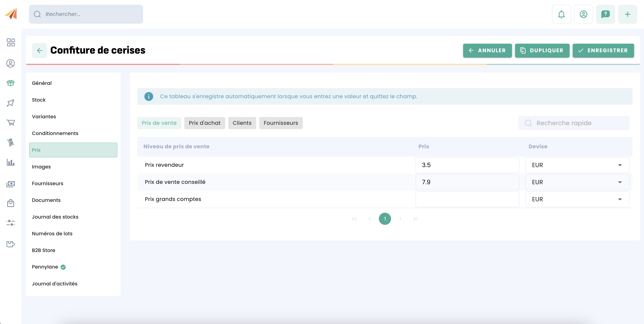Open the products box icon in the sidebar
The image size is (644, 324).
point(10,83)
